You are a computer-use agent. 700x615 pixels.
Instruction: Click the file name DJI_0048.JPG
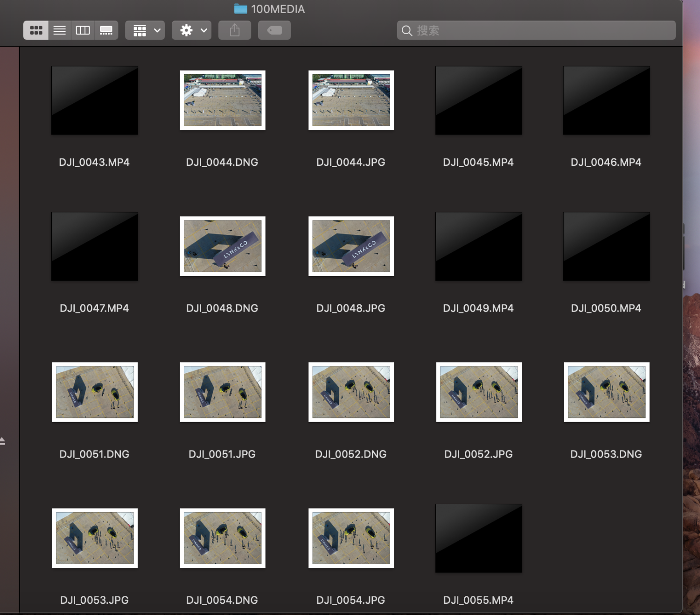point(351,308)
